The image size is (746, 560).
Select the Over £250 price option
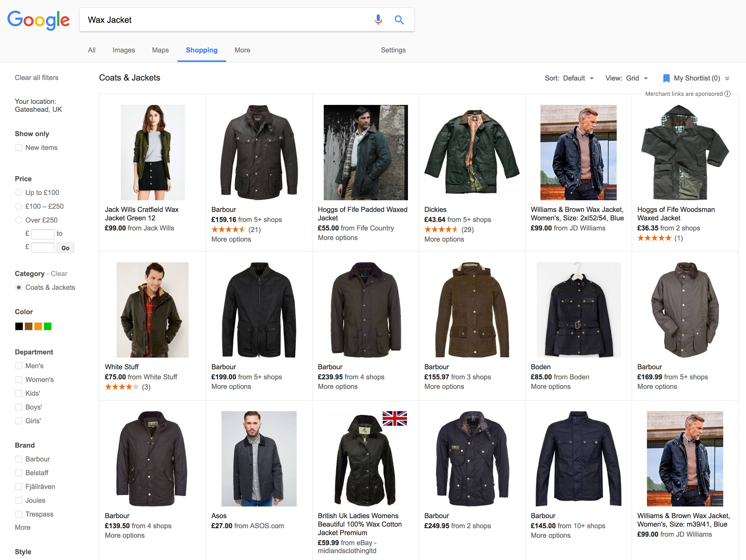pos(19,220)
